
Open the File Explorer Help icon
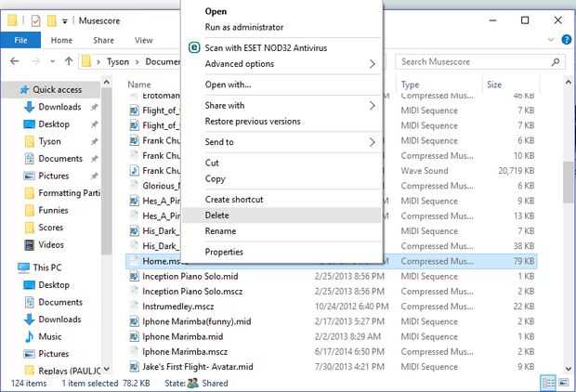click(565, 40)
